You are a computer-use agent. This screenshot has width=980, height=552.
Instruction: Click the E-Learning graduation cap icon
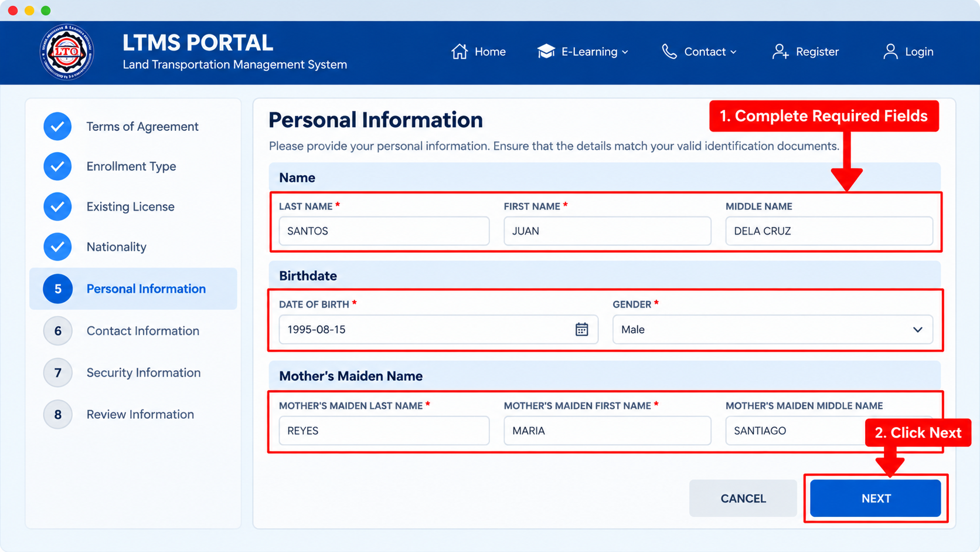[546, 52]
